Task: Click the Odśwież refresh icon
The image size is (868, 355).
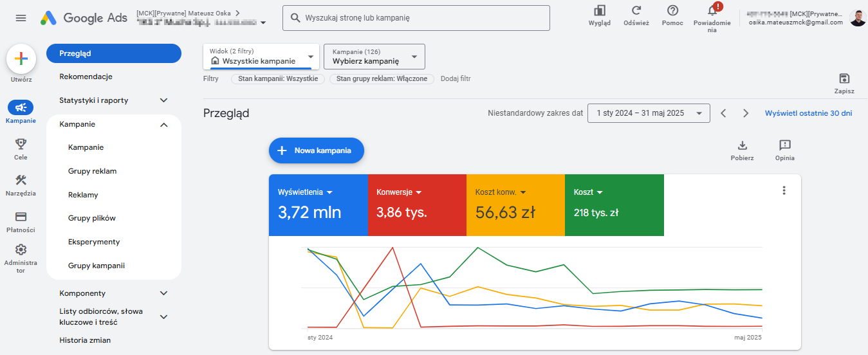Action: click(x=636, y=10)
